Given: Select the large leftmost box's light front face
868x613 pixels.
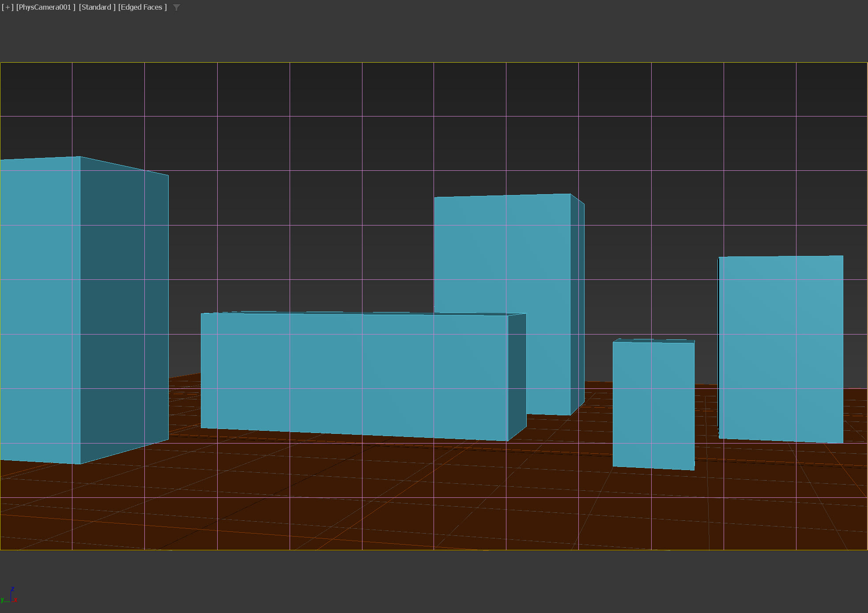Looking at the screenshot, I should coord(40,309).
